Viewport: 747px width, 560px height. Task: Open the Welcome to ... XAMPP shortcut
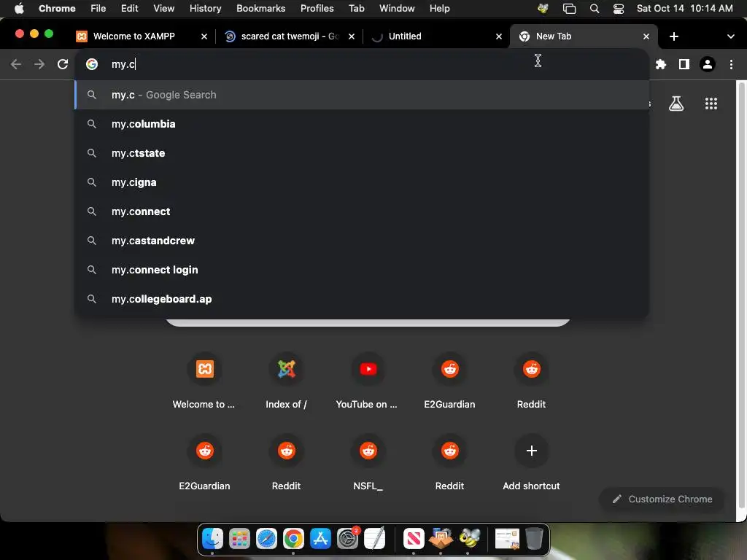point(204,381)
